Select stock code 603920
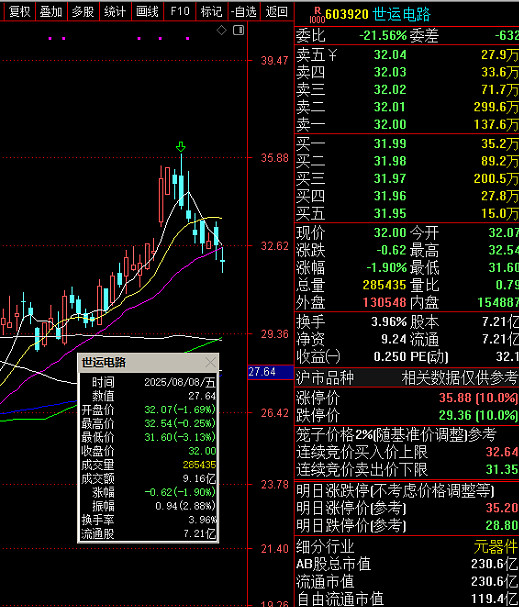519x607 pixels. tap(347, 15)
